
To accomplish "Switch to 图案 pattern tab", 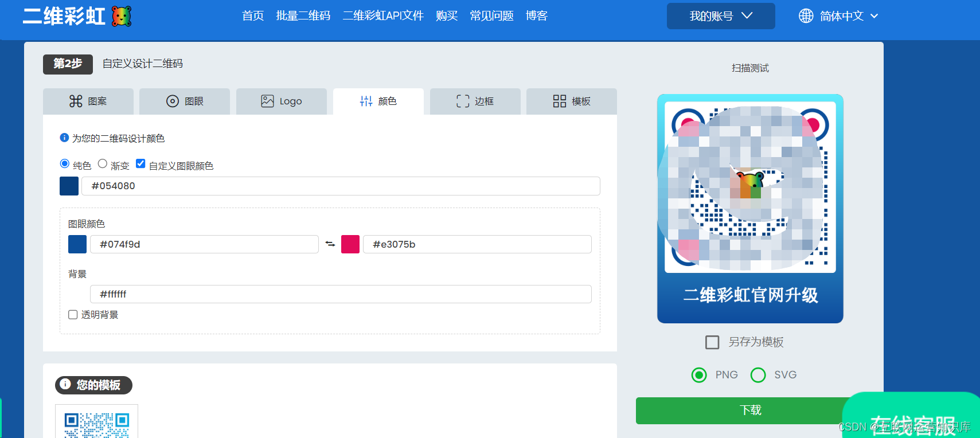I will click(x=88, y=101).
